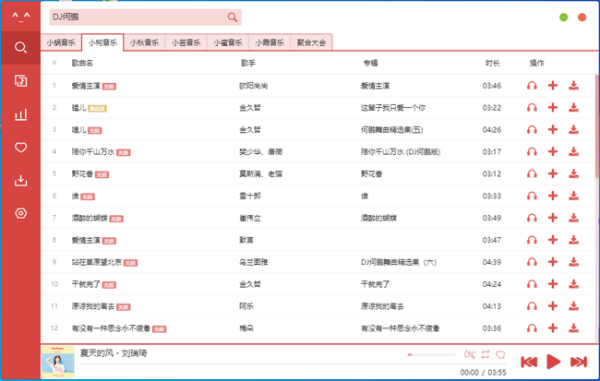600x381 pixels.
Task: Open the ranking chart icon in sidebar
Action: click(21, 114)
